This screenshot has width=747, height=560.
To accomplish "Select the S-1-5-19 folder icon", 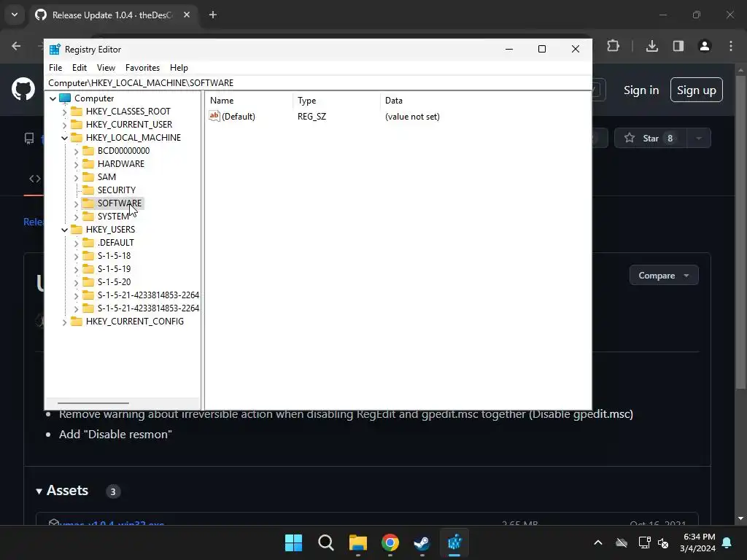I will [88, 268].
